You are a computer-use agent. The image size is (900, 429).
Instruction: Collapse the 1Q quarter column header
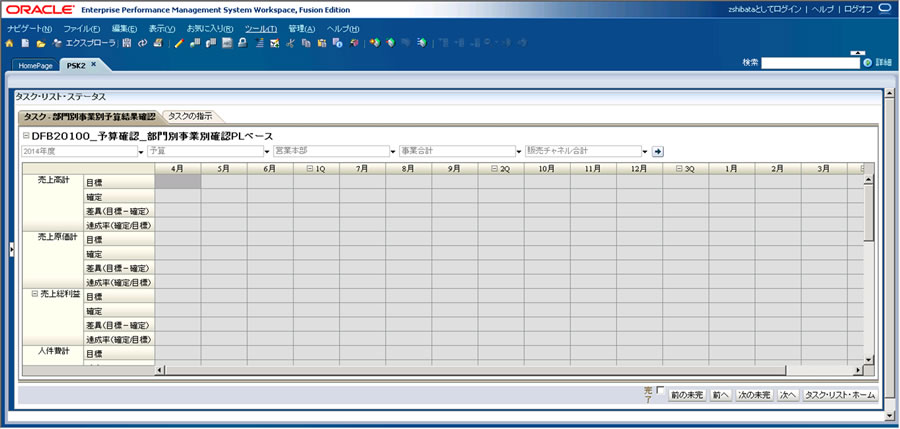click(311, 169)
